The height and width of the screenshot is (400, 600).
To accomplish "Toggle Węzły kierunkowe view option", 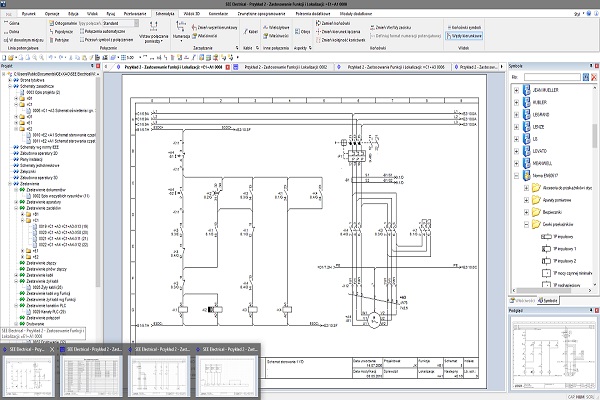I will click(464, 36).
